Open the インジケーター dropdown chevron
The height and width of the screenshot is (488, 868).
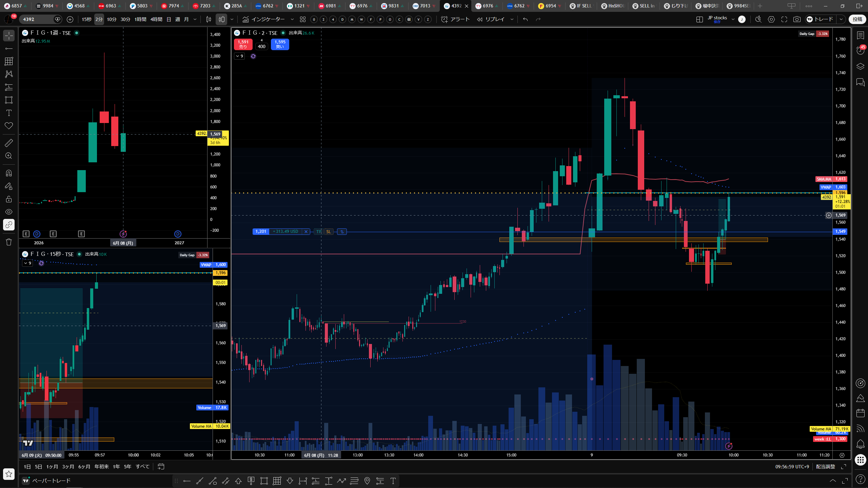(292, 19)
